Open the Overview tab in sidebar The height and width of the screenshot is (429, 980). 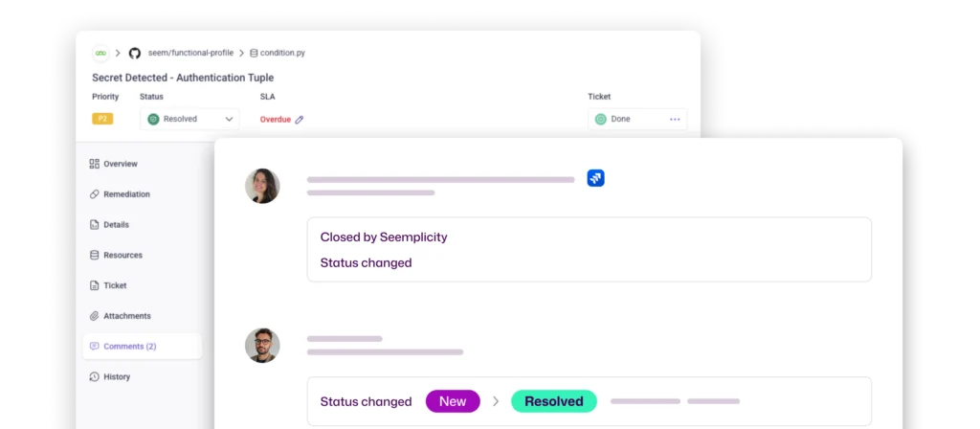pos(120,164)
